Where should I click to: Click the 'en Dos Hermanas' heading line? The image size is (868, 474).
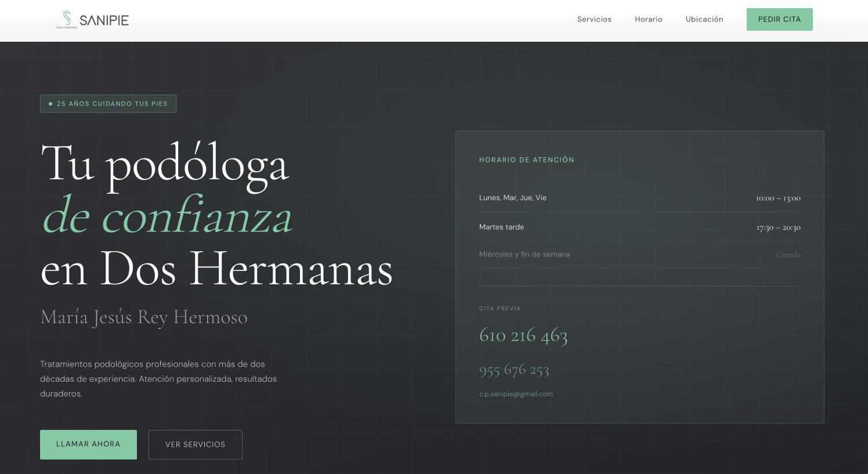click(x=216, y=269)
